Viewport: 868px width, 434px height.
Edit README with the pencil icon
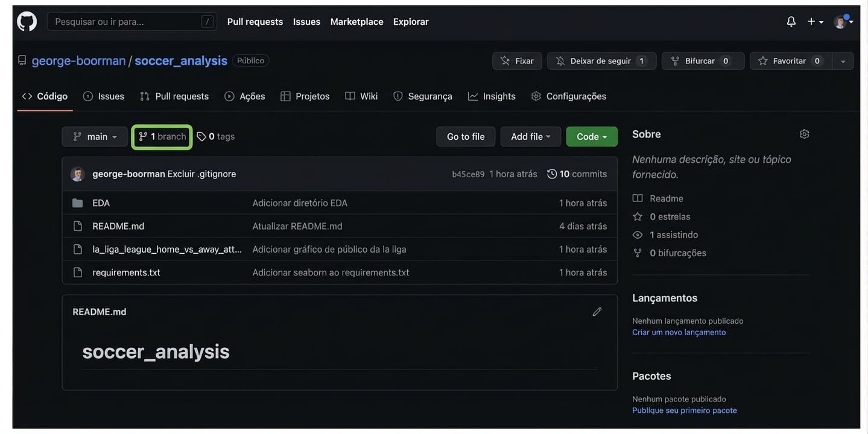(597, 312)
